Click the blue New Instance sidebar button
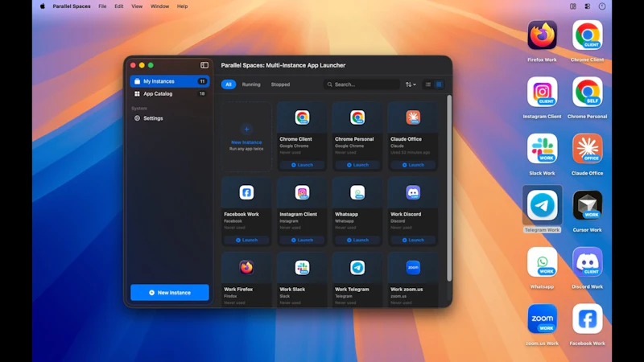This screenshot has width=644, height=362. pos(170,293)
